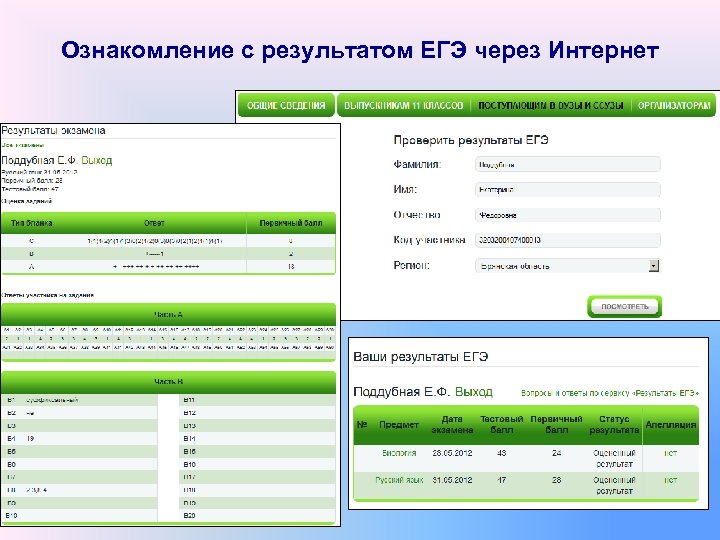Click the Дата экзамена column header
720x540 pixels.
(x=452, y=425)
